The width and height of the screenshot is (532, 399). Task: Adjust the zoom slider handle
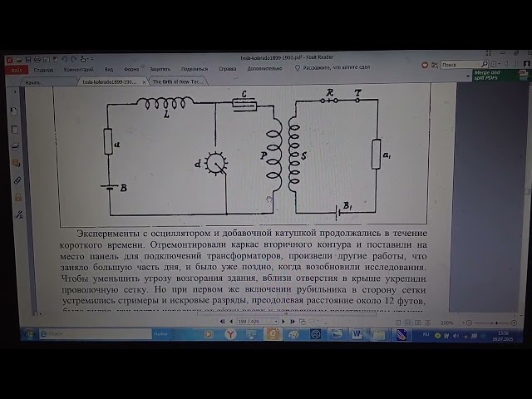[x=496, y=323]
